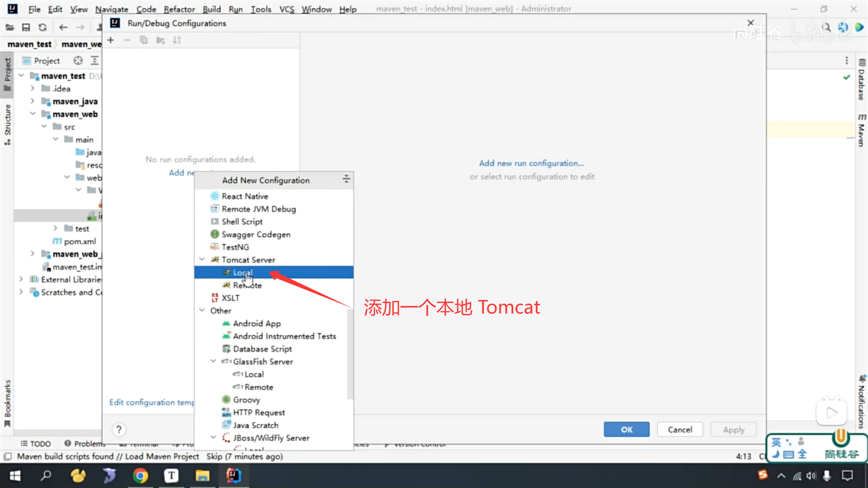The width and height of the screenshot is (868, 488).
Task: Open IntelliJ IDEA from the taskbar
Action: pyautogui.click(x=234, y=475)
